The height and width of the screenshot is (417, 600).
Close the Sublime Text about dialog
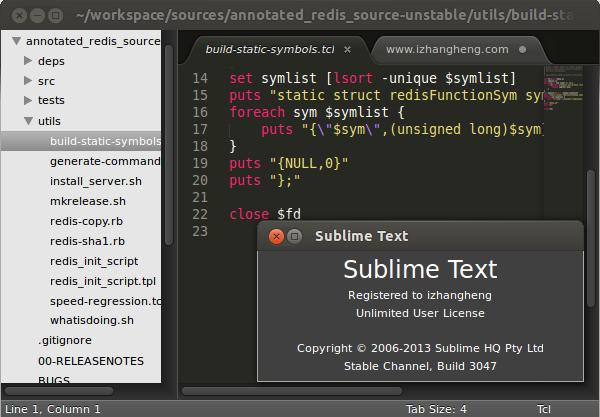(276, 236)
